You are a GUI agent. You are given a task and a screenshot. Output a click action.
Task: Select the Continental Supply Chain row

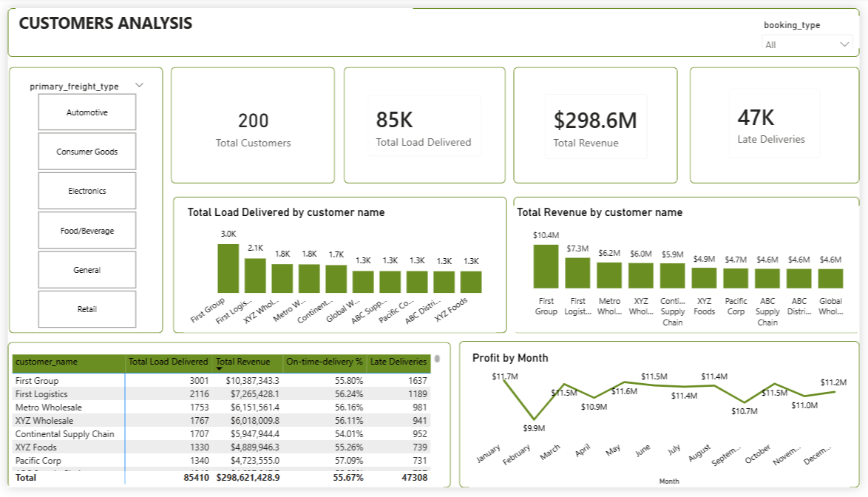pos(221,434)
